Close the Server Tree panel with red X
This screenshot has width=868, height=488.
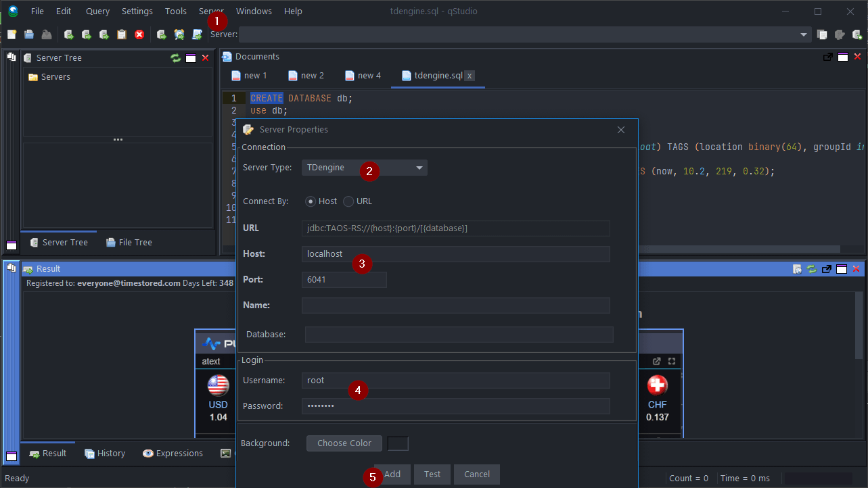[205, 58]
